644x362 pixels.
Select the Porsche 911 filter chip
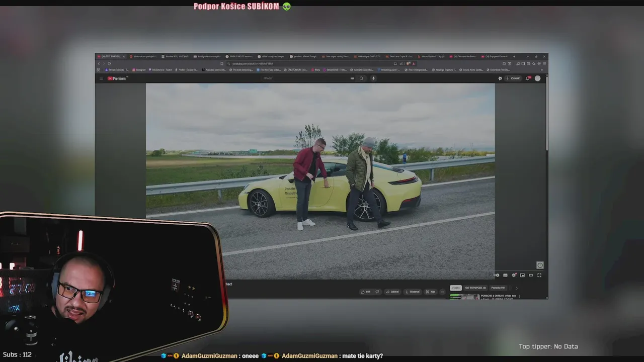click(x=498, y=288)
